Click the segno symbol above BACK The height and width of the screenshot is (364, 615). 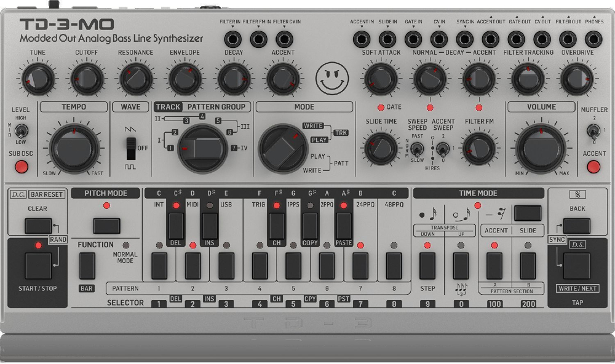point(577,194)
